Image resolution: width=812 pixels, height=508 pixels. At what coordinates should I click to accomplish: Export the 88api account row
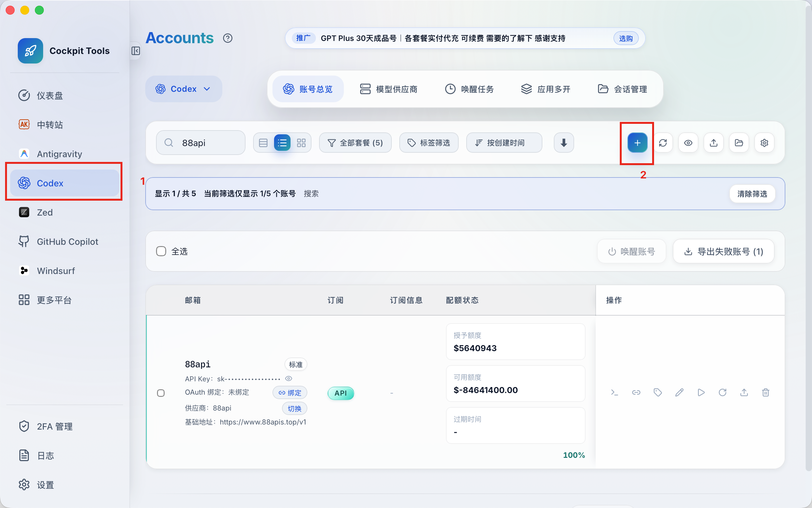tap(744, 392)
